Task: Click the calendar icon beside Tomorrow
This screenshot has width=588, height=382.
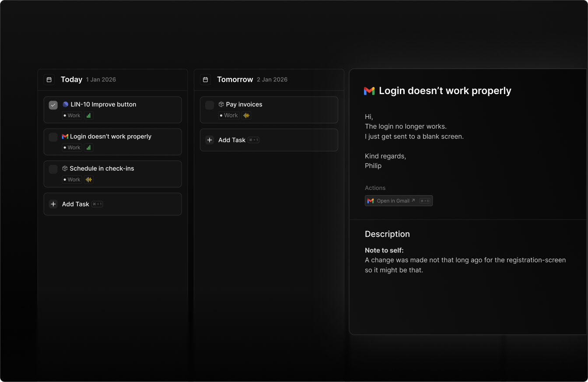Action: coord(205,80)
